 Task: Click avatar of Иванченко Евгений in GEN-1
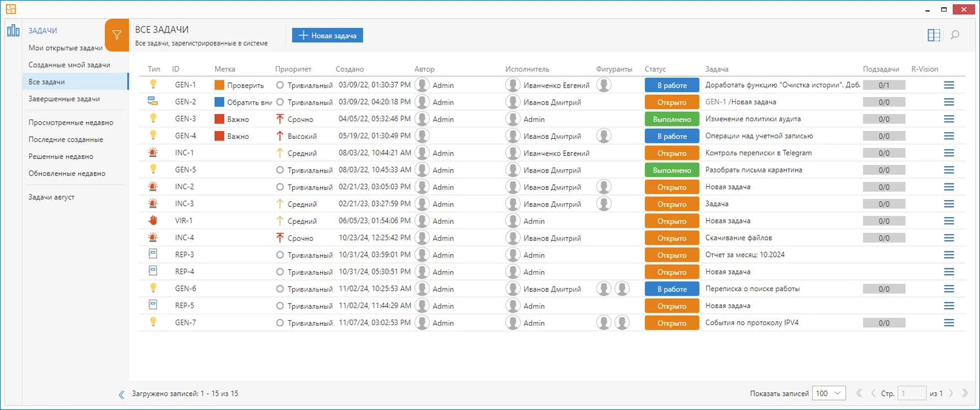(x=513, y=85)
